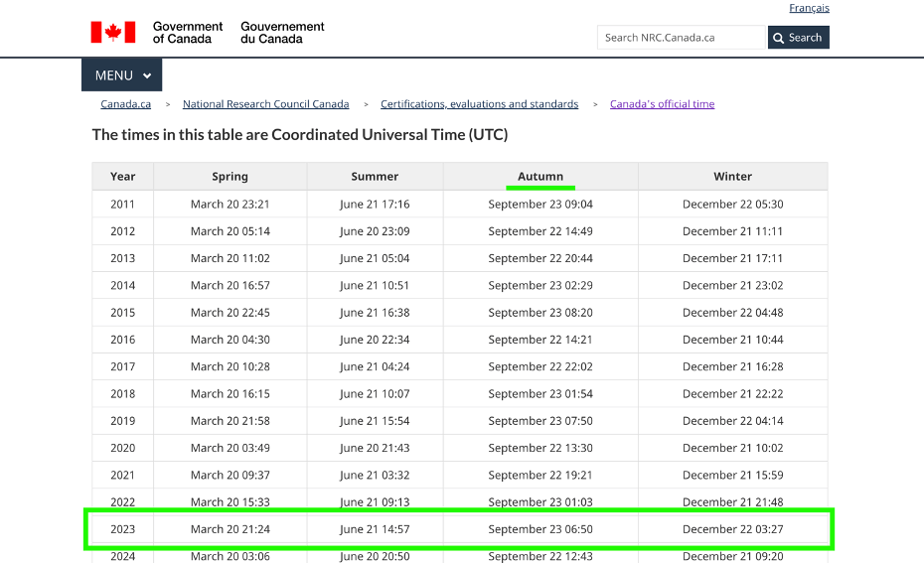The image size is (924, 563).
Task: Click the cell September 23 02:29
Action: (540, 285)
